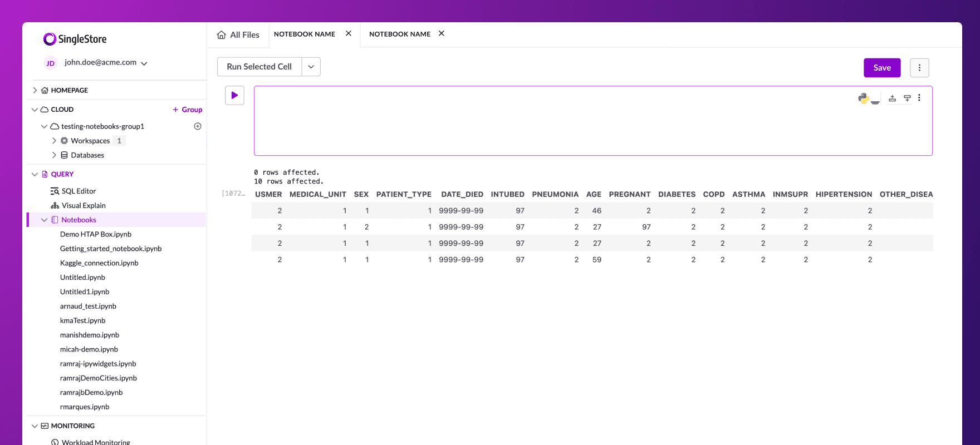Viewport: 980px width, 445px height.
Task: Click plus circle next to testing-notebooks-group1
Action: click(198, 126)
